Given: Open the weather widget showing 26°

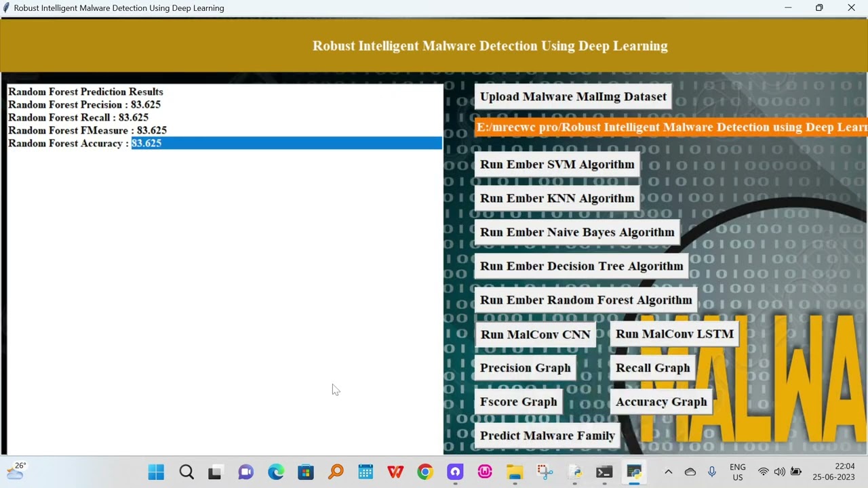Looking at the screenshot, I should click(x=16, y=471).
